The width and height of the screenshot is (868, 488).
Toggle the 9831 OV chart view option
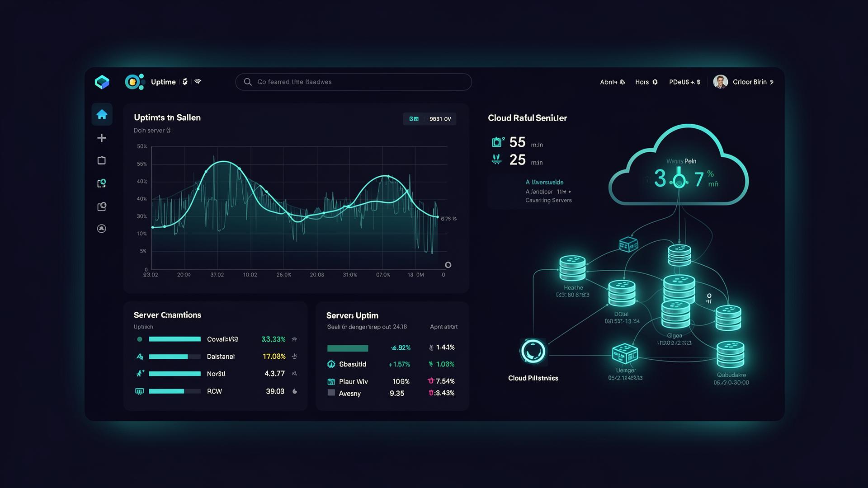click(440, 119)
